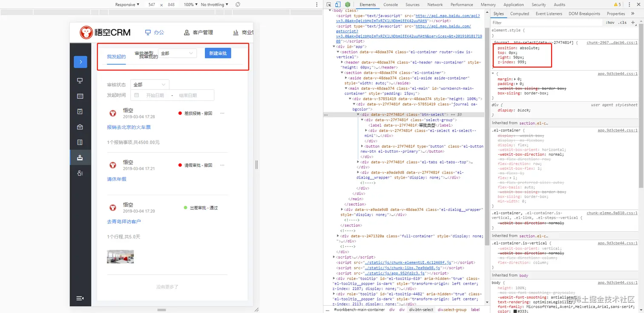Image resolution: width=644 pixels, height=313 pixels.
Task: Open the 100% zoom dropdown
Action: 191,5
